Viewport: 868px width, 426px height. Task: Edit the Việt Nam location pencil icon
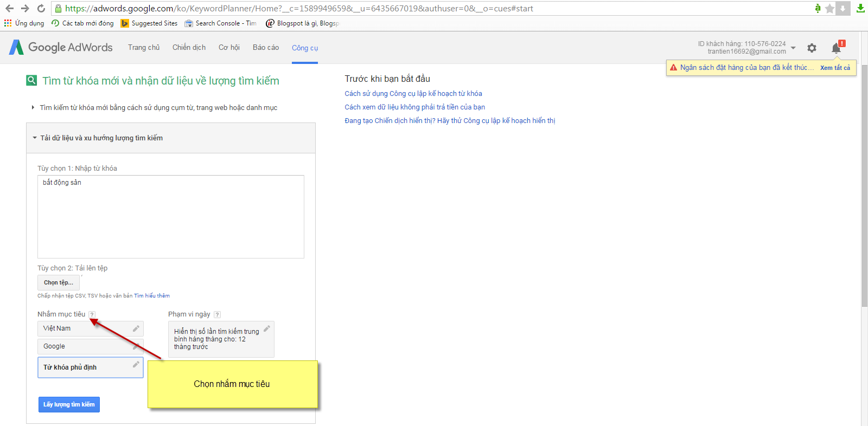tap(136, 328)
